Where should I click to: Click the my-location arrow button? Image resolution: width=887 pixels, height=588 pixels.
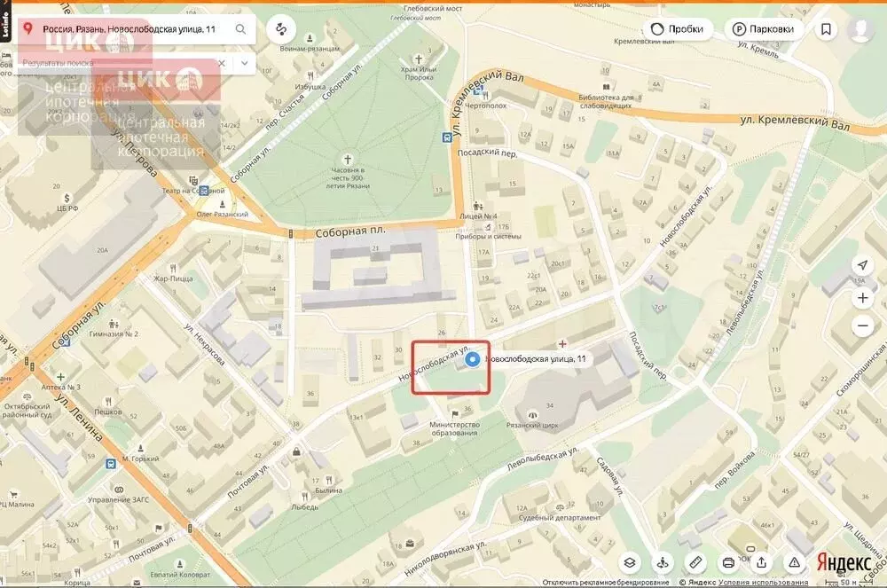[x=862, y=264]
